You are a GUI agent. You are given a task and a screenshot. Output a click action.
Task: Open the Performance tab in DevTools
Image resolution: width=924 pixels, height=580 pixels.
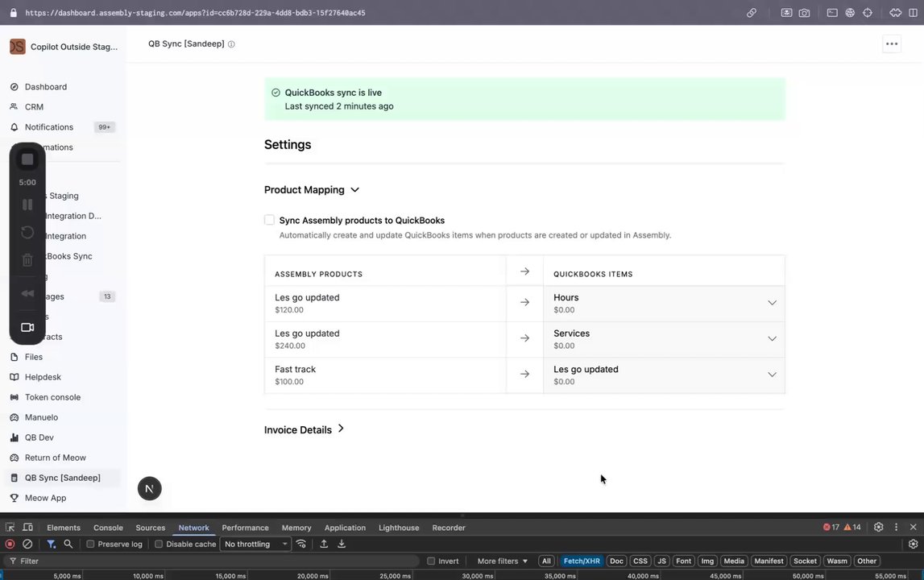245,528
